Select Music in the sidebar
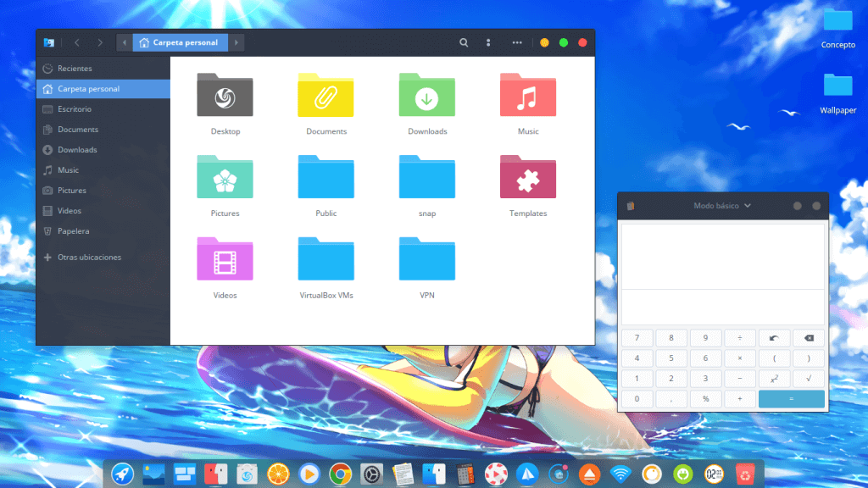 (103, 169)
